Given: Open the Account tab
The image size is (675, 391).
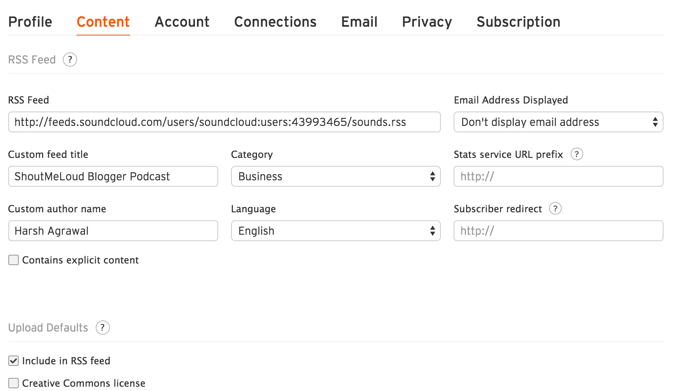Looking at the screenshot, I should (182, 22).
